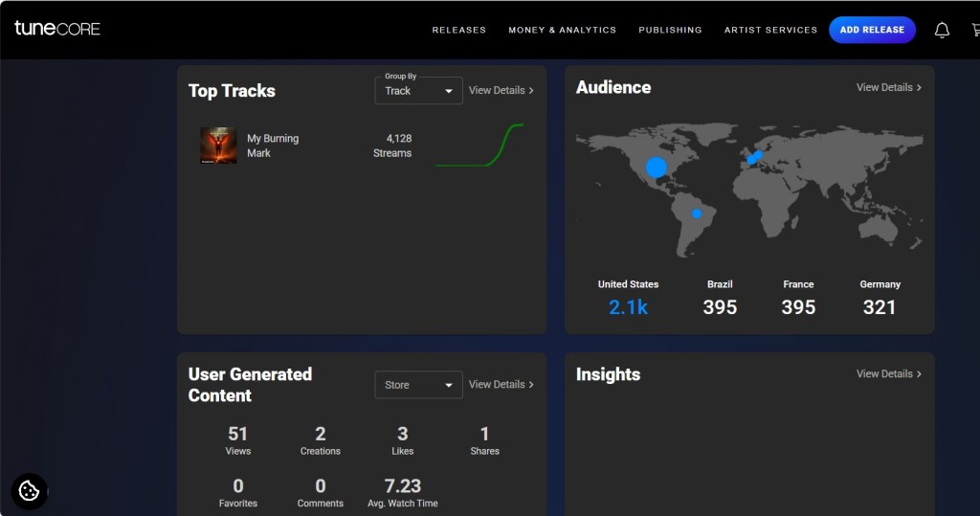Open the cookie preferences icon
The width and height of the screenshot is (980, 516).
pyautogui.click(x=29, y=491)
